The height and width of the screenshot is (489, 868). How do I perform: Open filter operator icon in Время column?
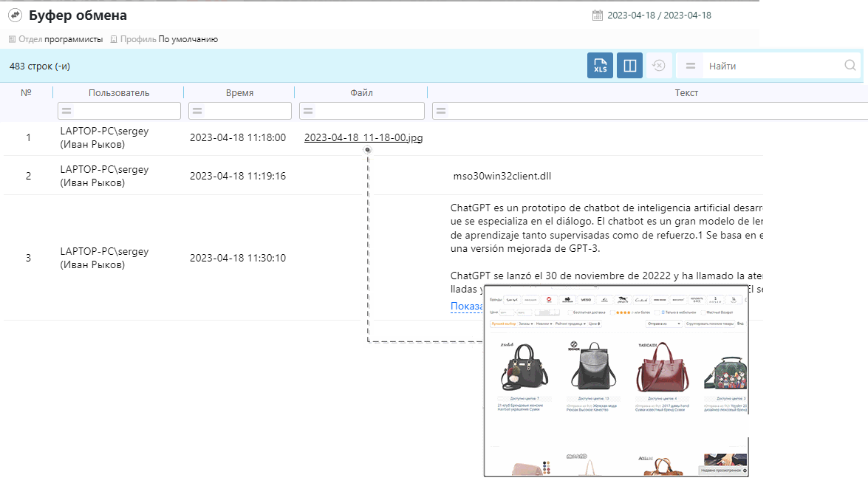tap(197, 111)
